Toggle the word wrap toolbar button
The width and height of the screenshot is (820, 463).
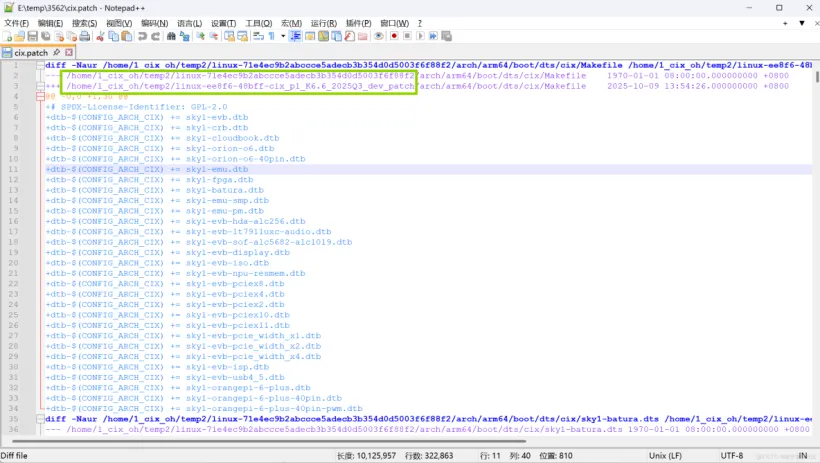[x=256, y=36]
